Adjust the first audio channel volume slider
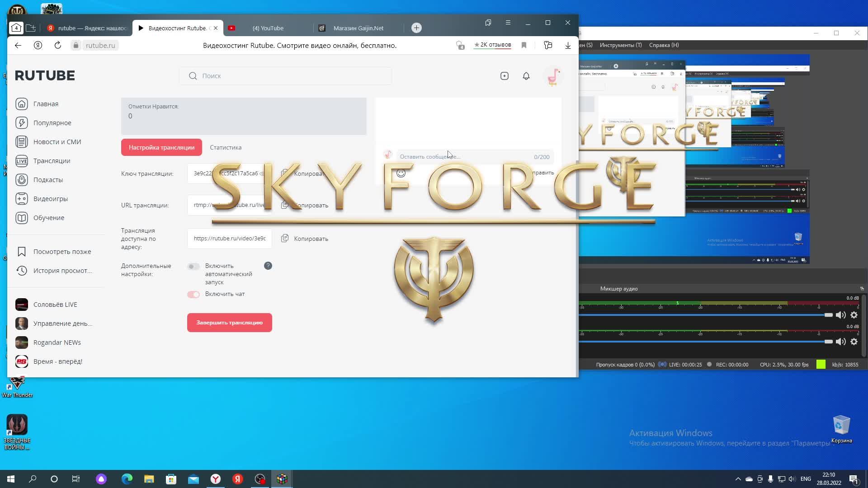 [x=828, y=315]
